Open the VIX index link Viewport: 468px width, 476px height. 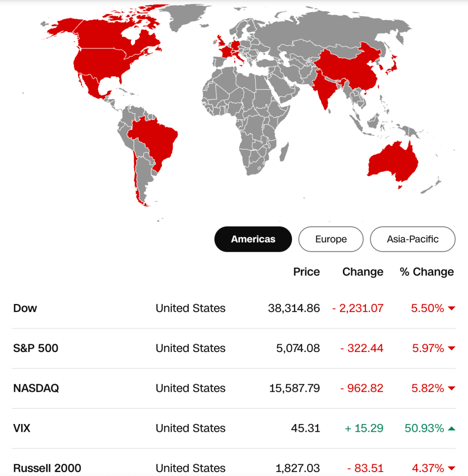[x=22, y=428]
